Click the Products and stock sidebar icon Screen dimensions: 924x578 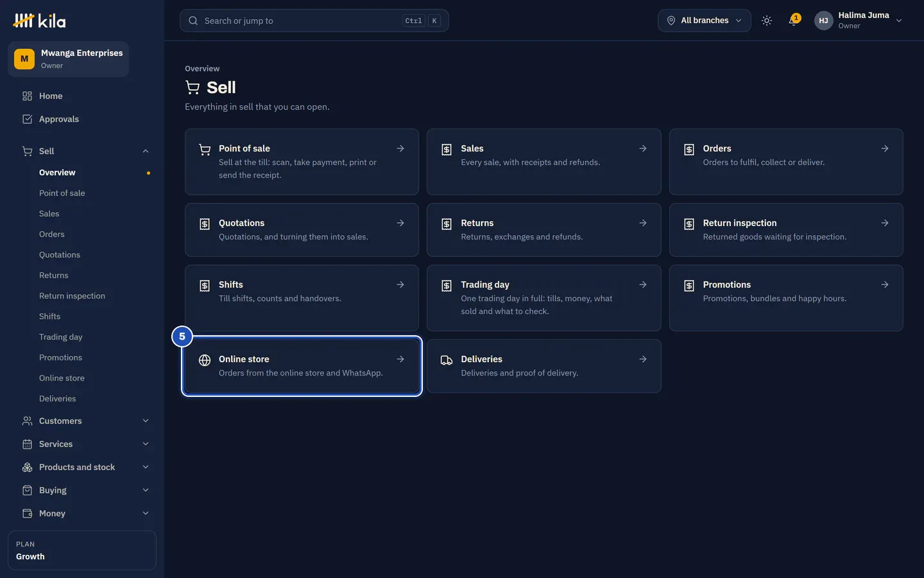[27, 467]
